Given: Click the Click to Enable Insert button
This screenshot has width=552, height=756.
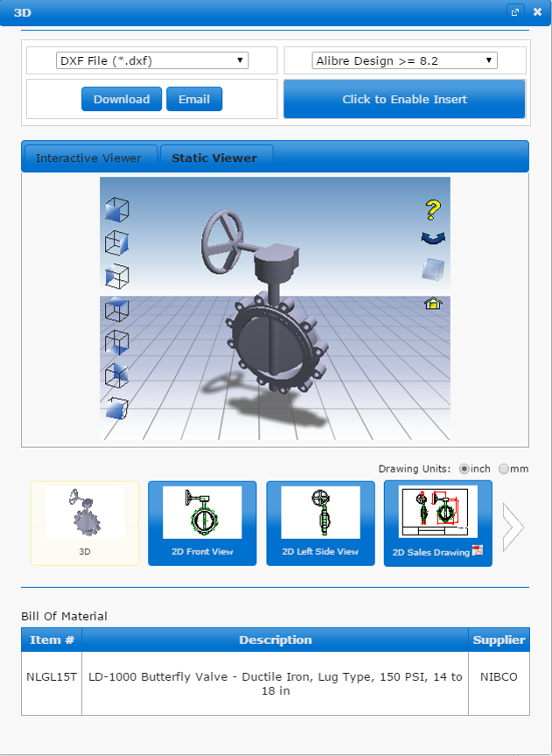Looking at the screenshot, I should coord(404,99).
